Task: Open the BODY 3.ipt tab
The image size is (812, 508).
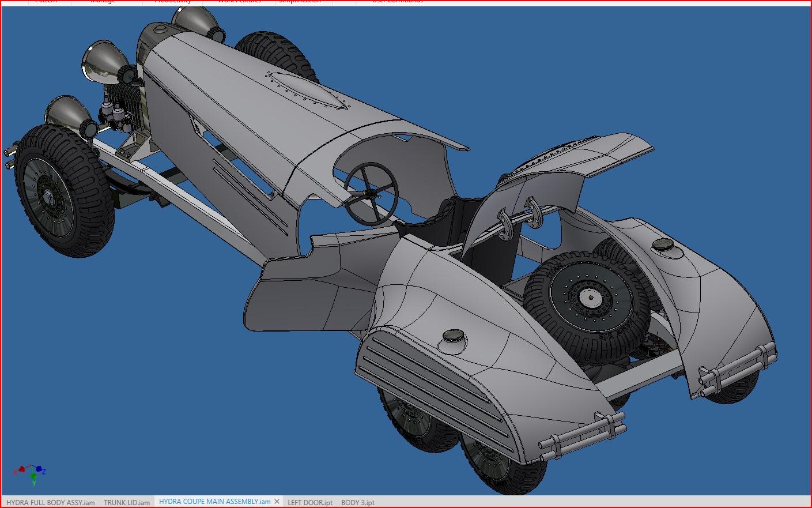Action: (x=358, y=502)
